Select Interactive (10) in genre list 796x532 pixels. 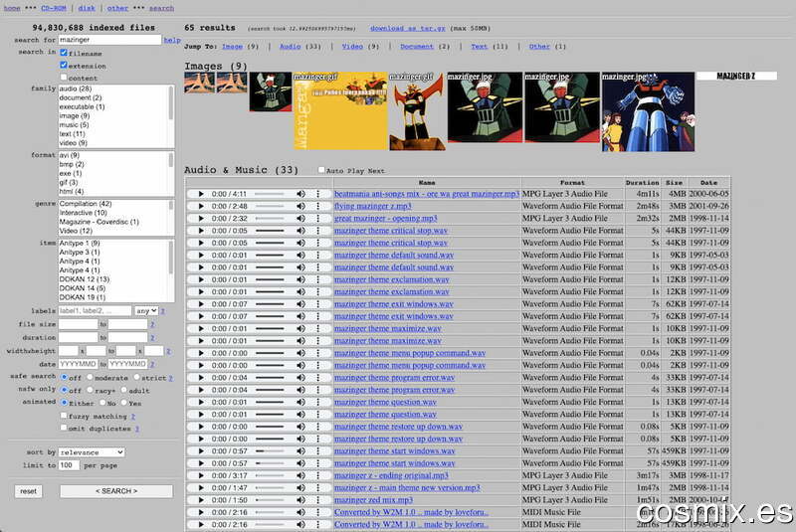84,213
